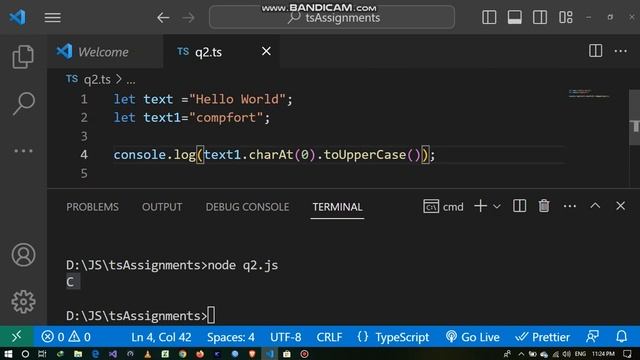Image resolution: width=640 pixels, height=360 pixels.
Task: Show additional views ellipsis in activity bar
Action: (23, 151)
